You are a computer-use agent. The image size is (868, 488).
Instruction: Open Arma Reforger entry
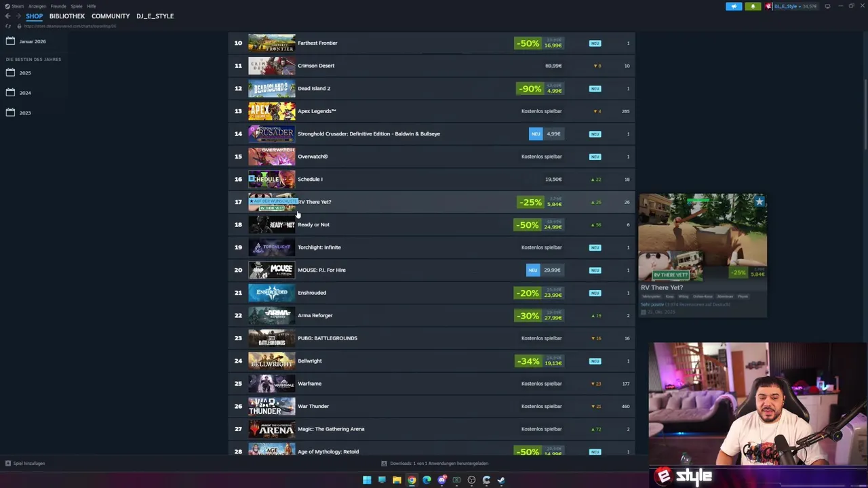pos(431,315)
